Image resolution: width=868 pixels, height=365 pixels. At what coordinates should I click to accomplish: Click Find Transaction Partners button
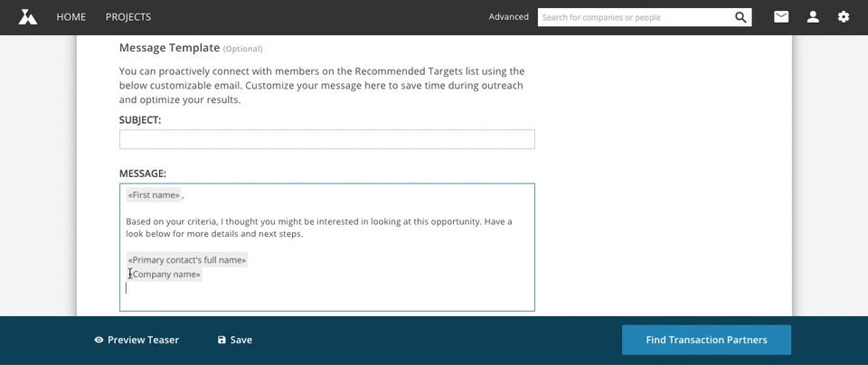[x=706, y=340]
